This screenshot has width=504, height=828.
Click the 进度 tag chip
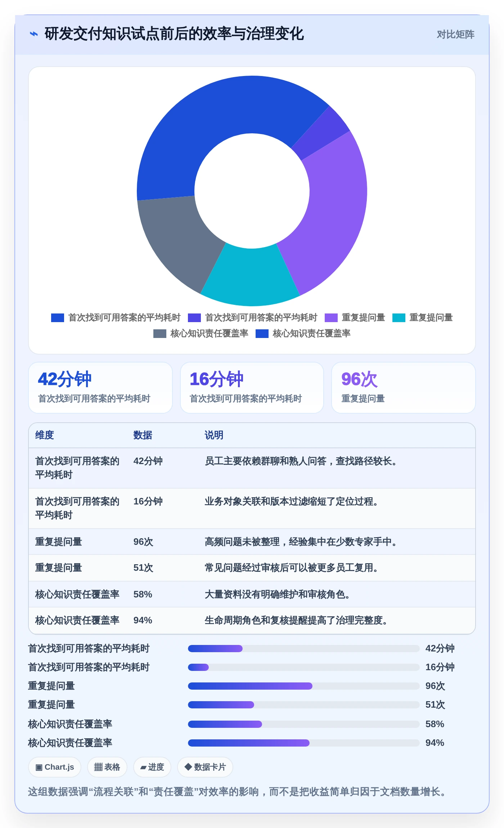click(152, 767)
